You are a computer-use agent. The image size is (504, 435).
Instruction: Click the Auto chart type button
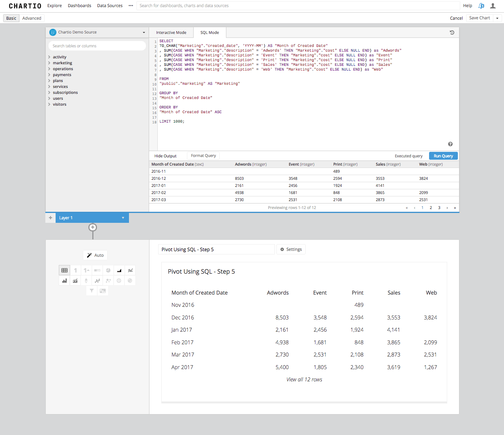click(95, 255)
